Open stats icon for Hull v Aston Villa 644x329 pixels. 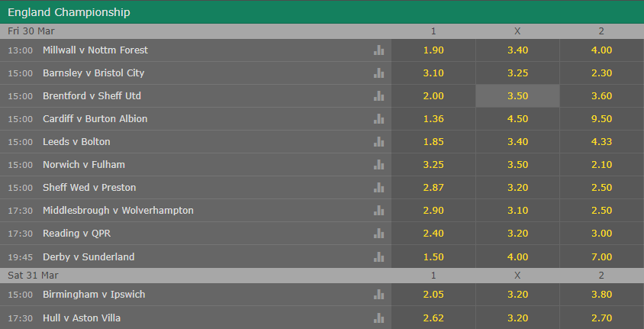pyautogui.click(x=378, y=318)
